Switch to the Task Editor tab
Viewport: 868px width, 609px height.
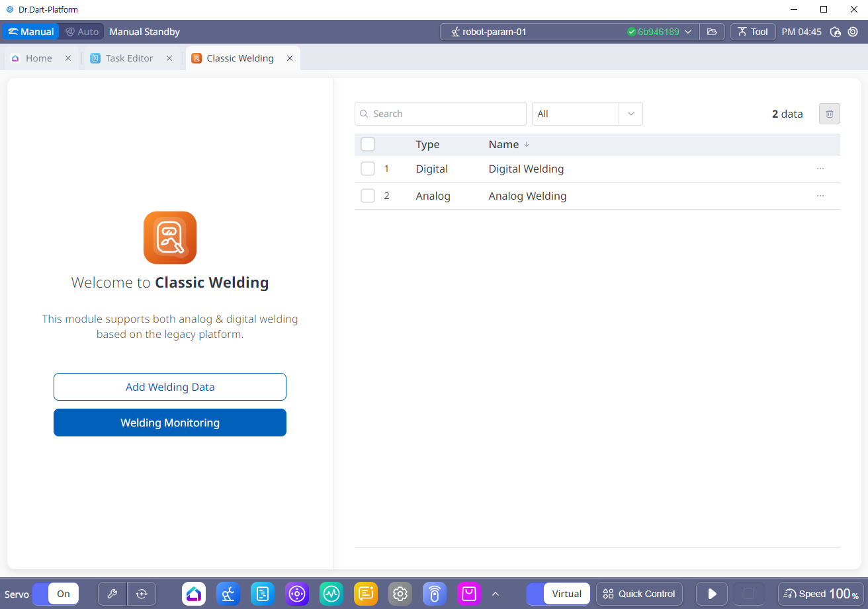[x=129, y=58]
